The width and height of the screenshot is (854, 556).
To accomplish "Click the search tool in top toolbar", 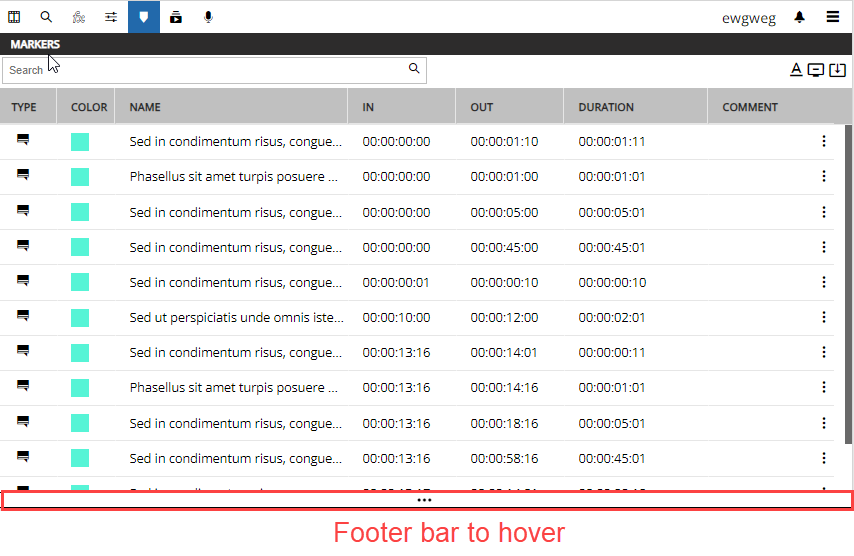I will [x=47, y=17].
